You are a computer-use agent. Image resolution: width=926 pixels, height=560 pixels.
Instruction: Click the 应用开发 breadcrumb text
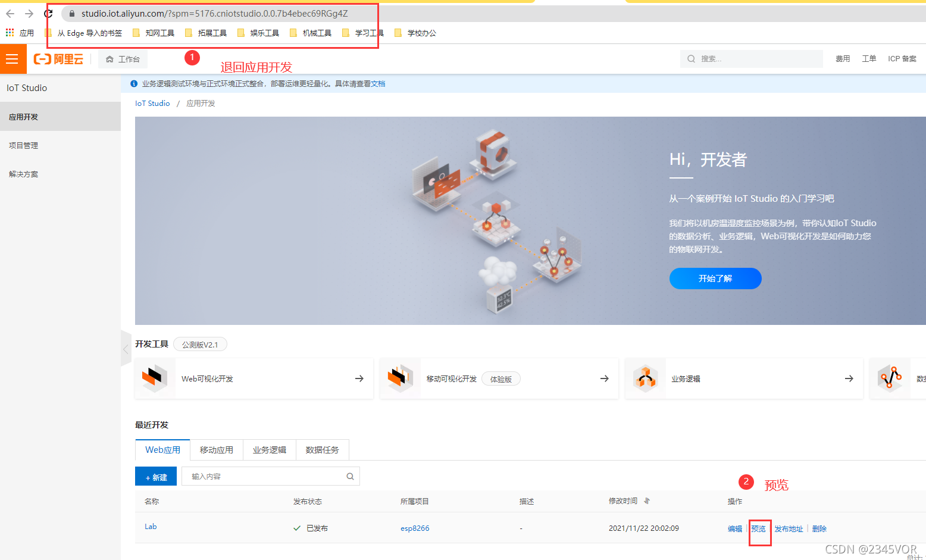(201, 104)
